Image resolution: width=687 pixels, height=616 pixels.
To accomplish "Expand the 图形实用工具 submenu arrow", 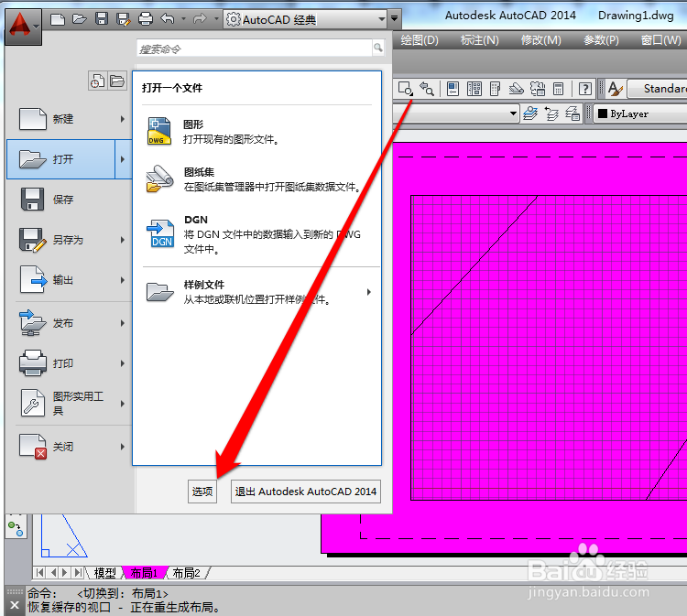I will [123, 404].
